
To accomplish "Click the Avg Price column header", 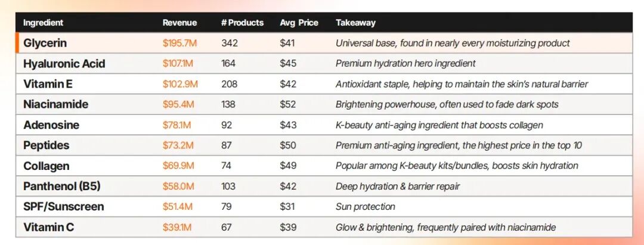I will point(299,23).
